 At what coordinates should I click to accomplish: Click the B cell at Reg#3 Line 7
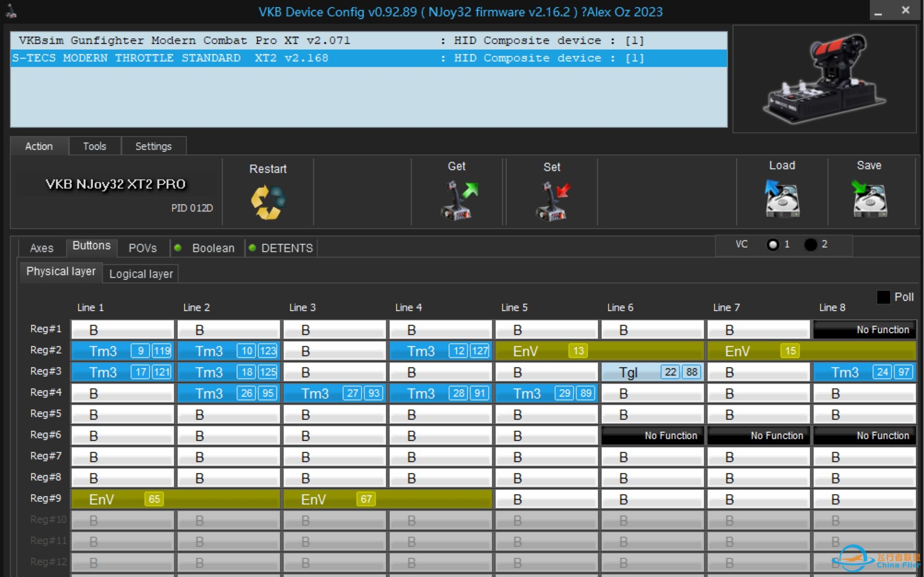pos(759,372)
